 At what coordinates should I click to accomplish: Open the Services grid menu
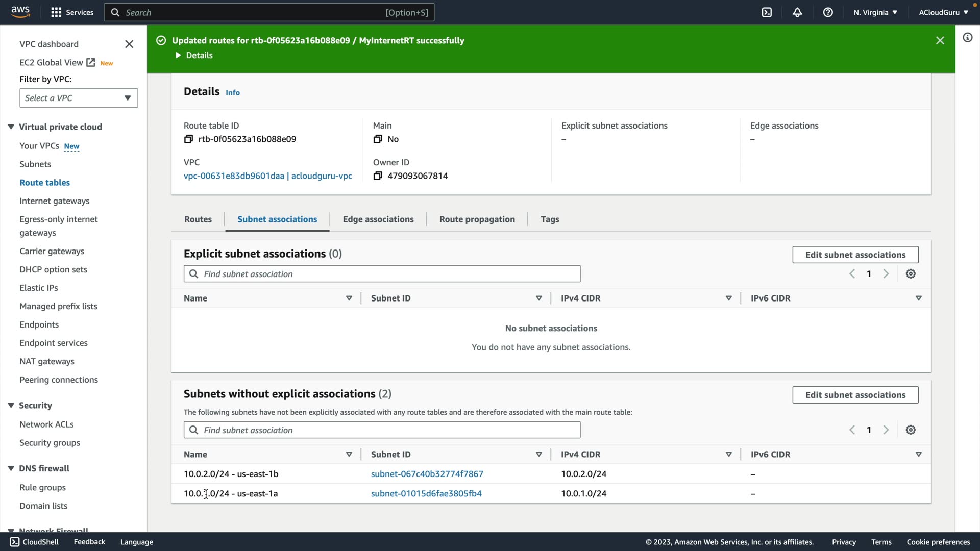pos(56,12)
